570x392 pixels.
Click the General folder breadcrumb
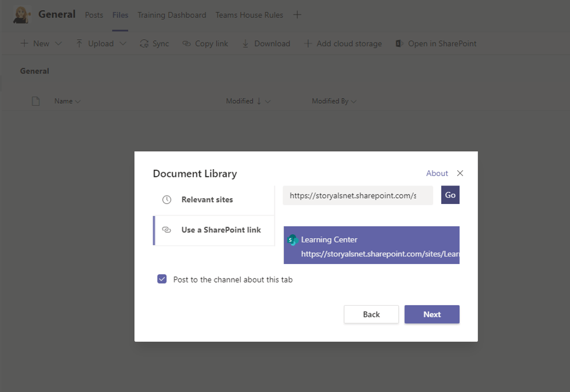(x=34, y=71)
